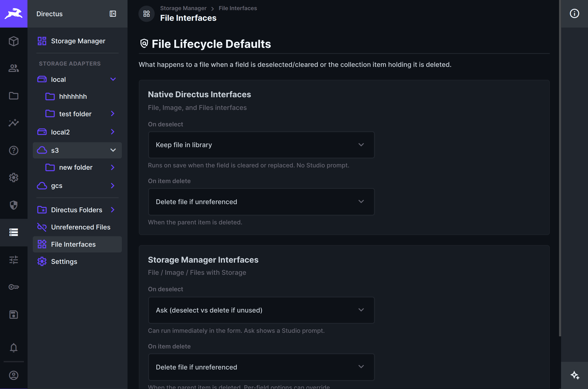This screenshot has height=389, width=588.
Task: Click the Directus Folders star folder icon
Action: pos(42,210)
